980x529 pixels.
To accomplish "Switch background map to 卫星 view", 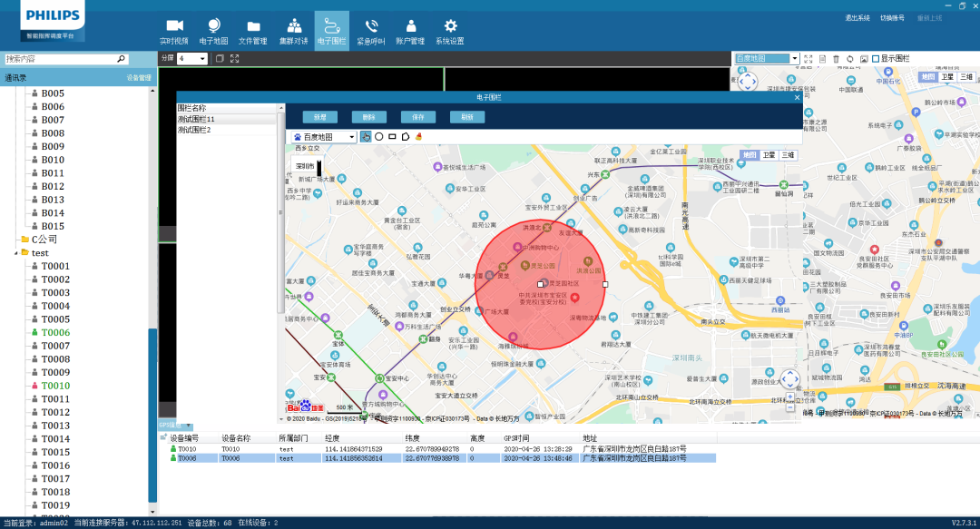I will tap(947, 77).
